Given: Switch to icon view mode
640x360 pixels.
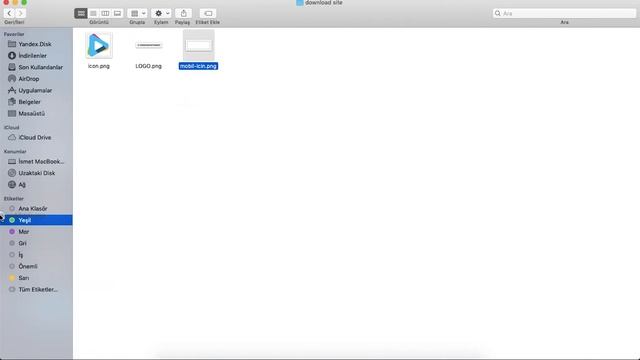Looking at the screenshot, I should click(x=81, y=13).
